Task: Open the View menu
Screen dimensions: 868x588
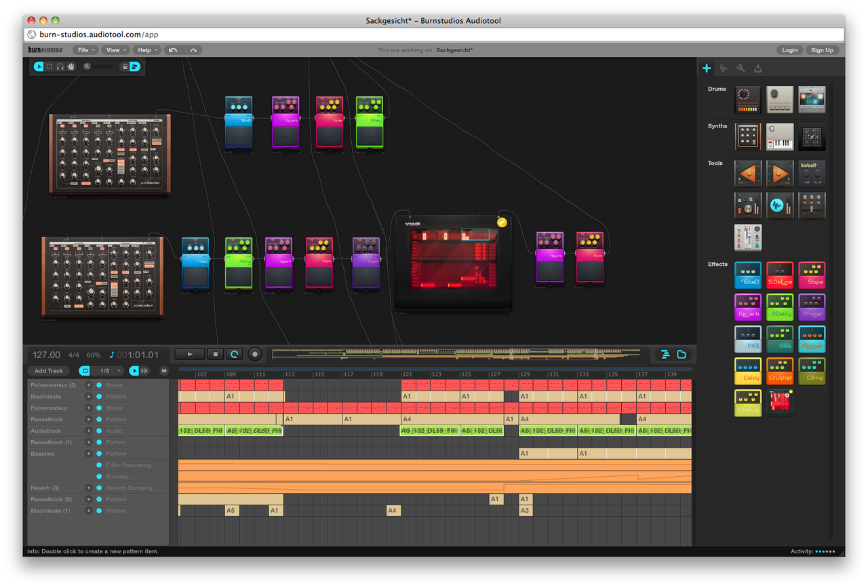Action: [115, 50]
